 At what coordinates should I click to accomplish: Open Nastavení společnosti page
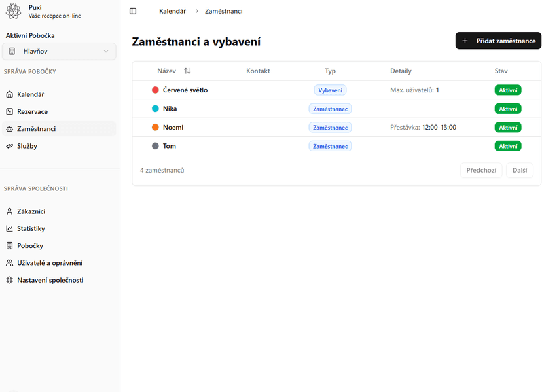[59, 280]
